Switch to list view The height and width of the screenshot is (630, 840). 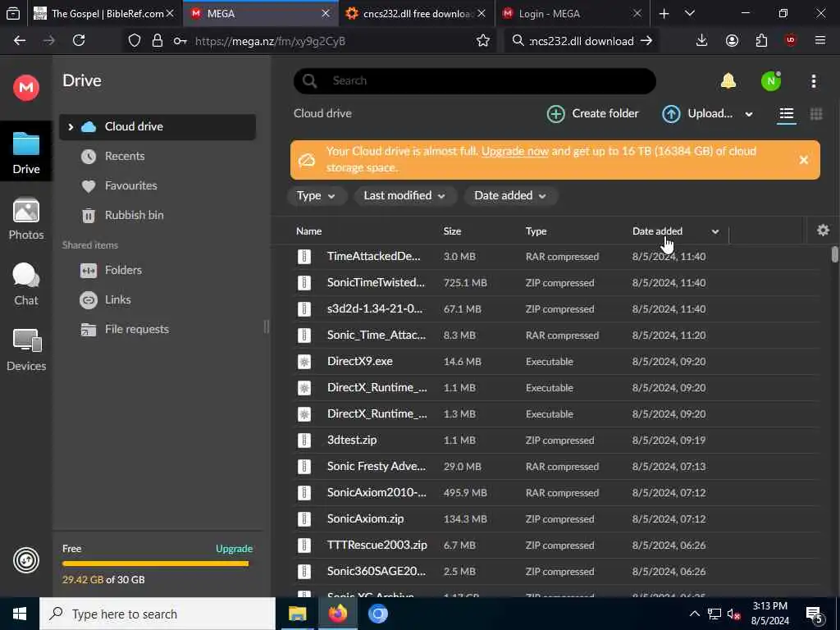click(x=786, y=113)
